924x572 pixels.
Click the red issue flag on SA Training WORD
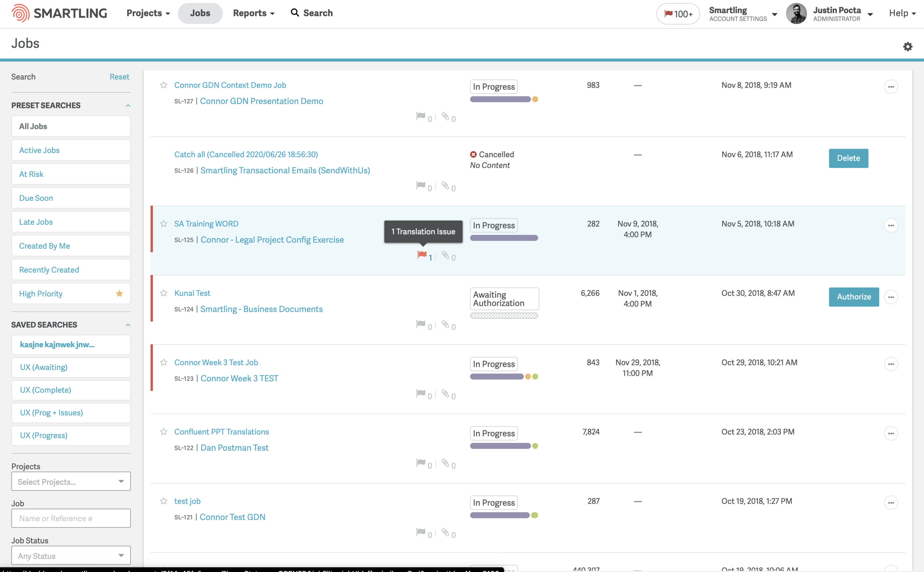point(422,255)
